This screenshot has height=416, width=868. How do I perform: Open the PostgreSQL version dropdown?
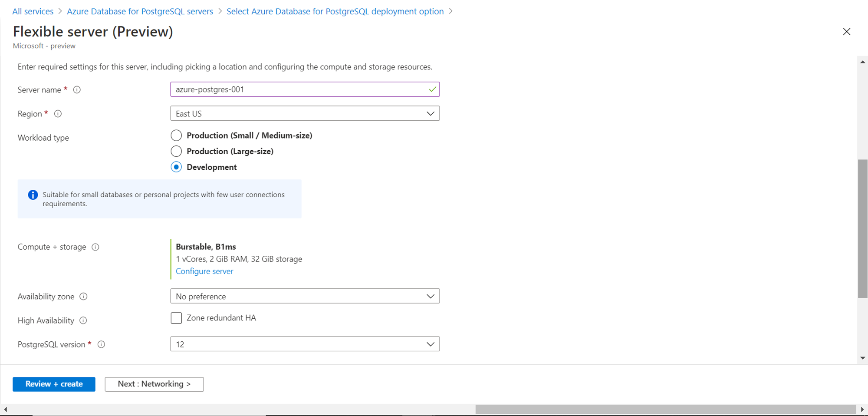305,344
